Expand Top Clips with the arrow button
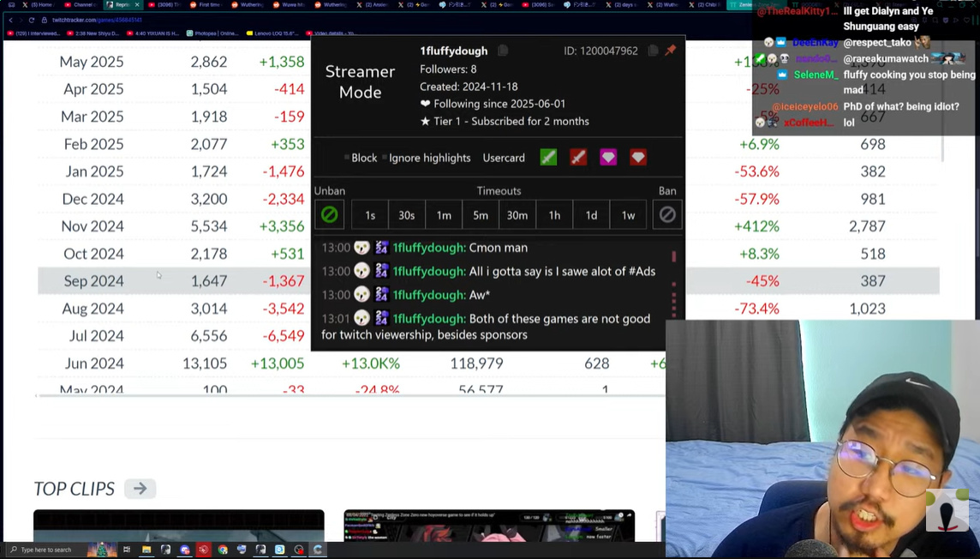 (x=140, y=489)
